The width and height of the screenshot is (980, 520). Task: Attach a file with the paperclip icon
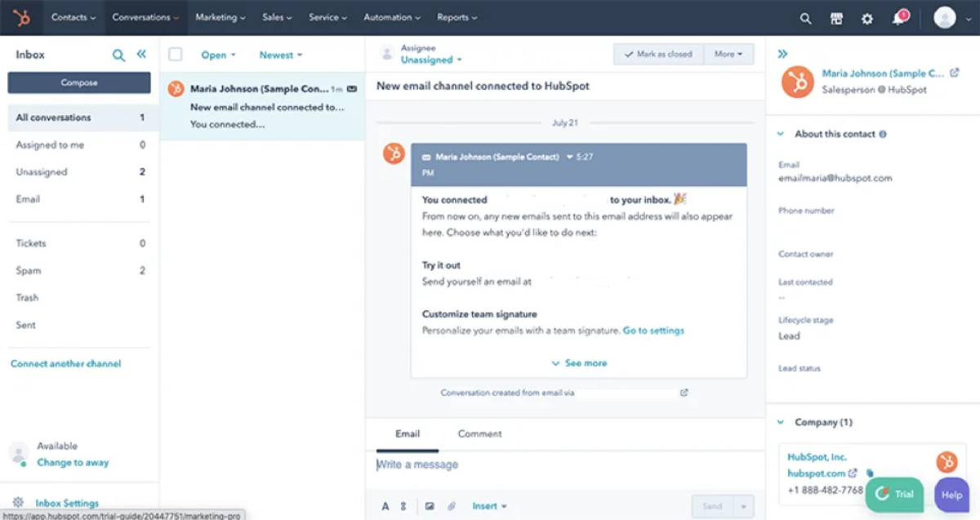tap(451, 506)
